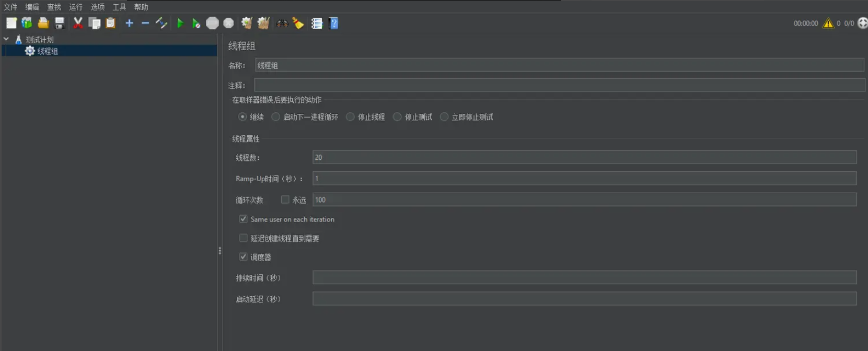Uncheck Same user on each iteration
The width and height of the screenshot is (868, 351).
(243, 219)
